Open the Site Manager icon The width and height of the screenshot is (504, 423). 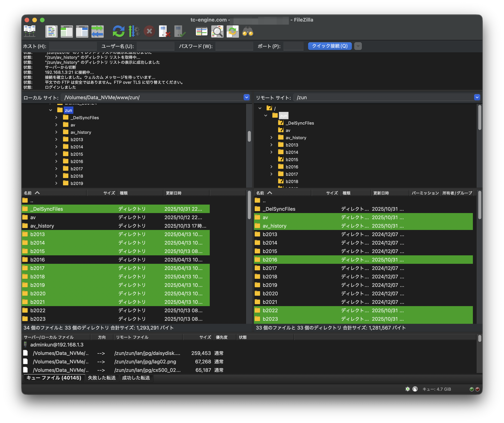click(x=30, y=31)
